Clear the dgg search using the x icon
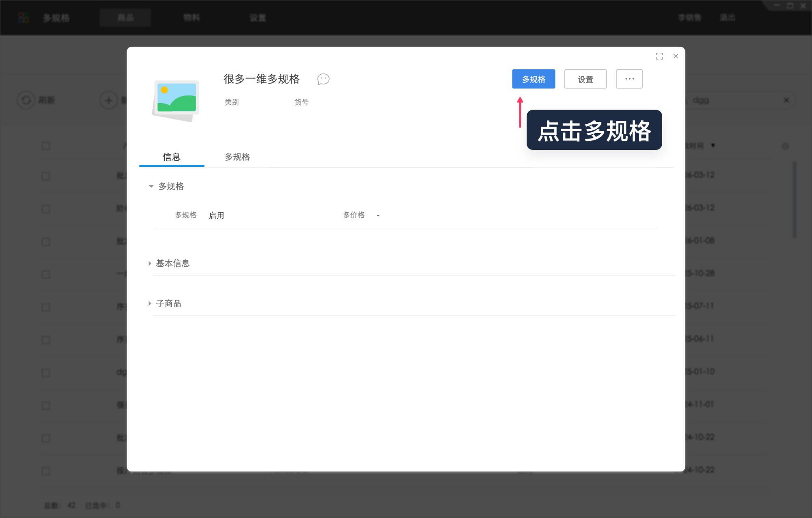The height and width of the screenshot is (518, 812). (786, 100)
